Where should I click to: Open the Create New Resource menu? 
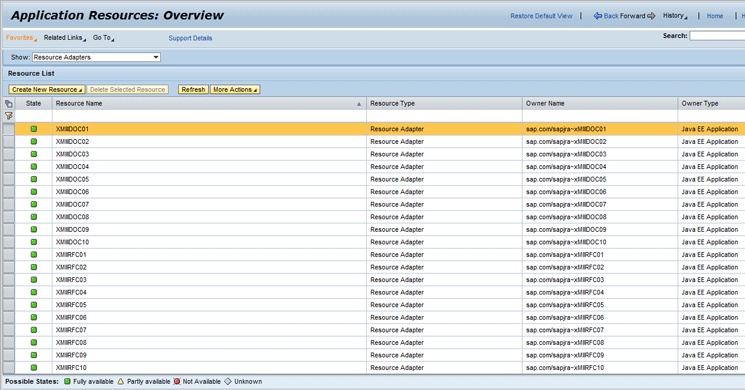pos(47,89)
